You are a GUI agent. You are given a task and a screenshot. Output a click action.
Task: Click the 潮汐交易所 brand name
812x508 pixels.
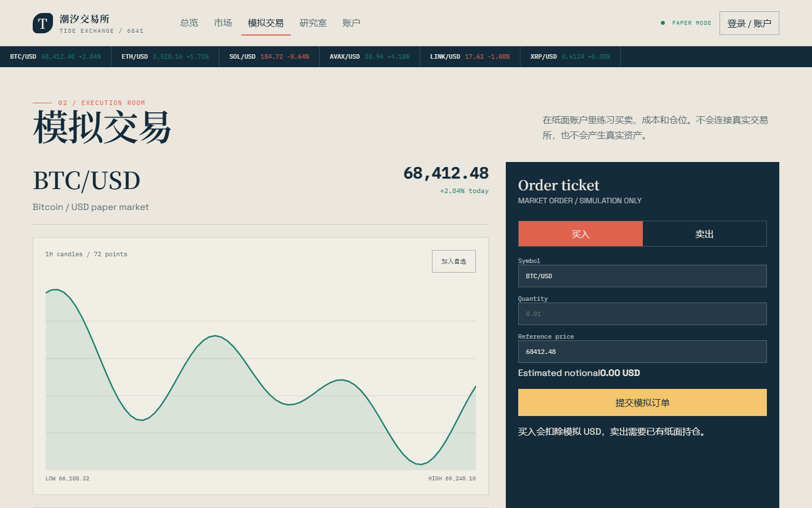(x=85, y=19)
